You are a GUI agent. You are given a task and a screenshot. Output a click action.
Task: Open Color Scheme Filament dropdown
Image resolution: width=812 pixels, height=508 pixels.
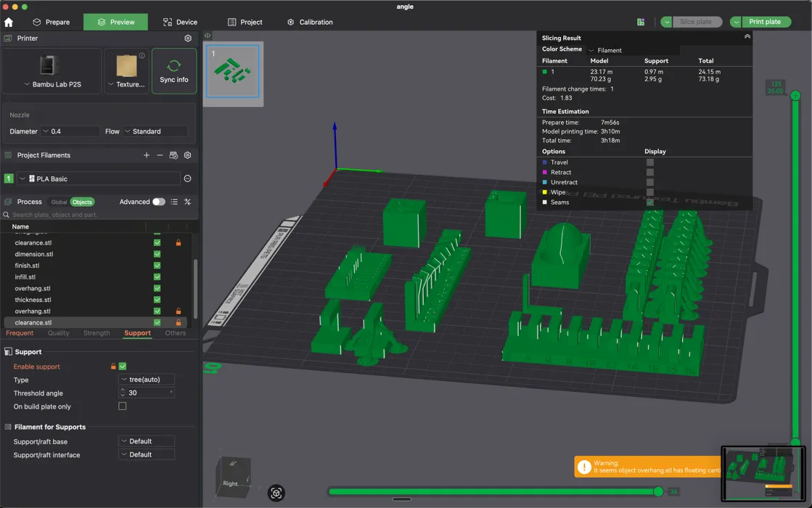(x=632, y=50)
